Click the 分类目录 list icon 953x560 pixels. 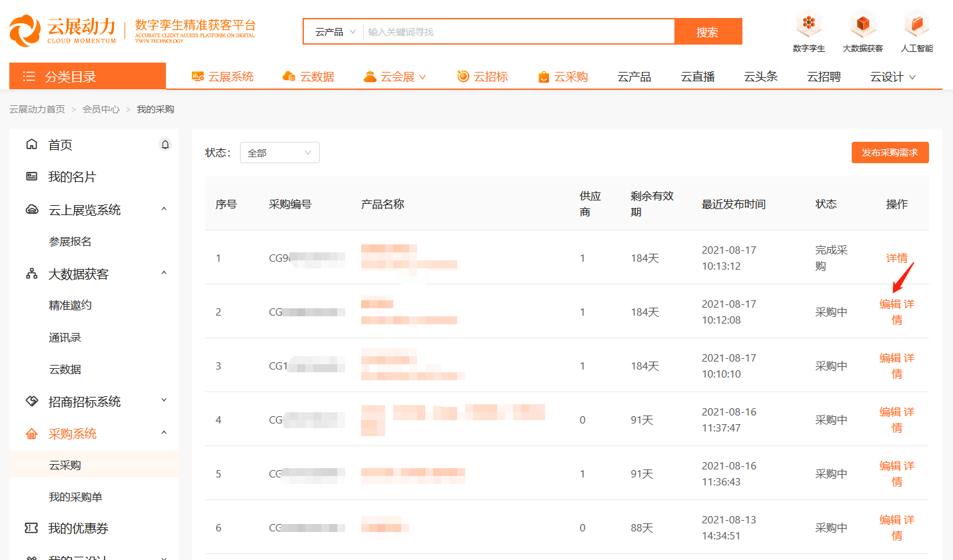point(29,75)
